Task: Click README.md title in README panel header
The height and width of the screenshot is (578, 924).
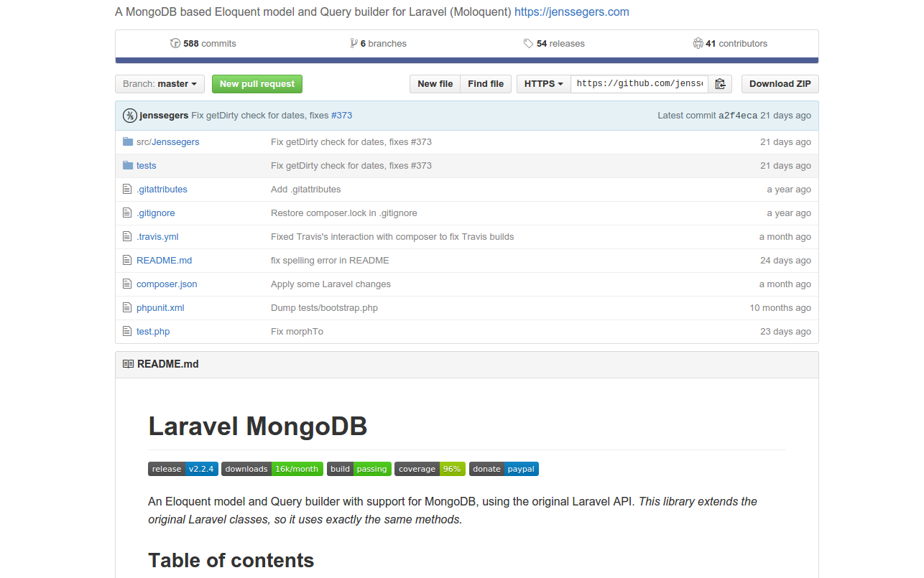Action: pyautogui.click(x=167, y=364)
